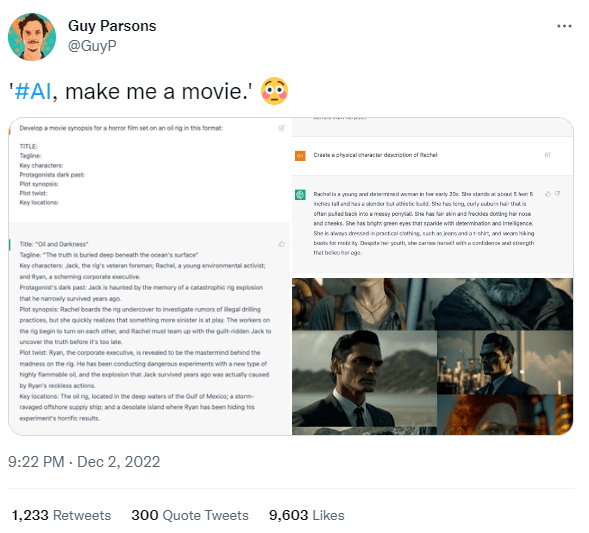This screenshot has height=533, width=589.
Task: Click thumbs-up icon on Oil and Darkness response
Action: (281, 244)
